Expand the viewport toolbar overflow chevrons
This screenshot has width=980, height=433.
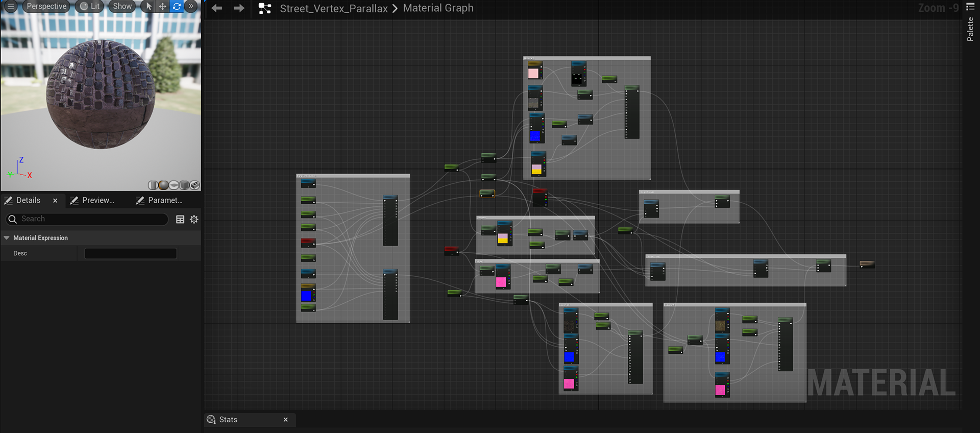pyautogui.click(x=191, y=6)
